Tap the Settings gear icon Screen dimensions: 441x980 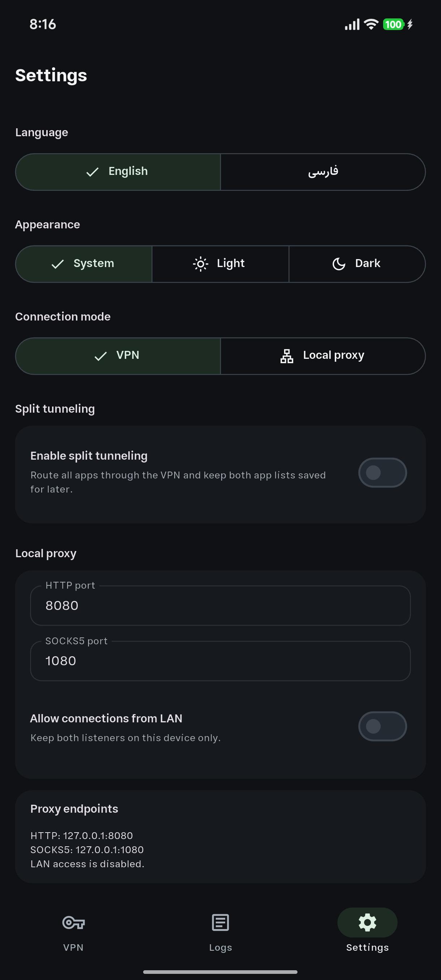368,923
